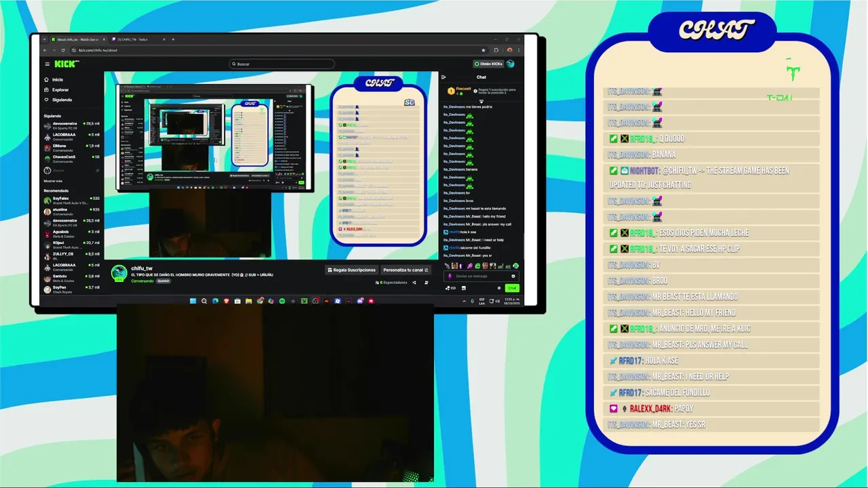Go to Inicio in Kick sidebar
868x488 pixels.
[54, 79]
